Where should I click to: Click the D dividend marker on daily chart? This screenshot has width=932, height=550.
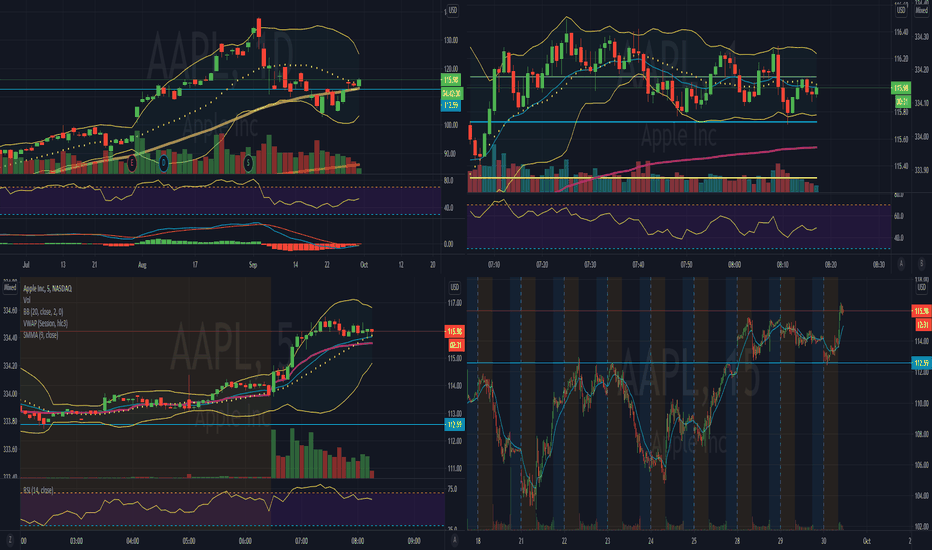[x=163, y=162]
